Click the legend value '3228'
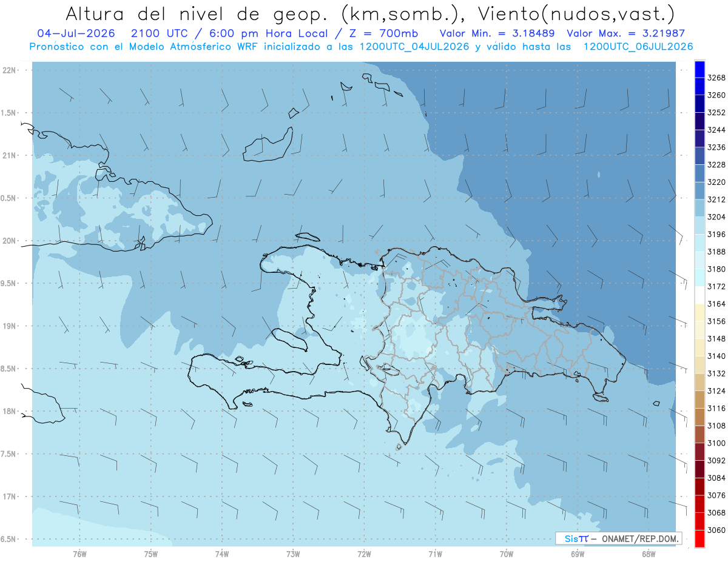This screenshot has height=562, width=728. point(716,165)
